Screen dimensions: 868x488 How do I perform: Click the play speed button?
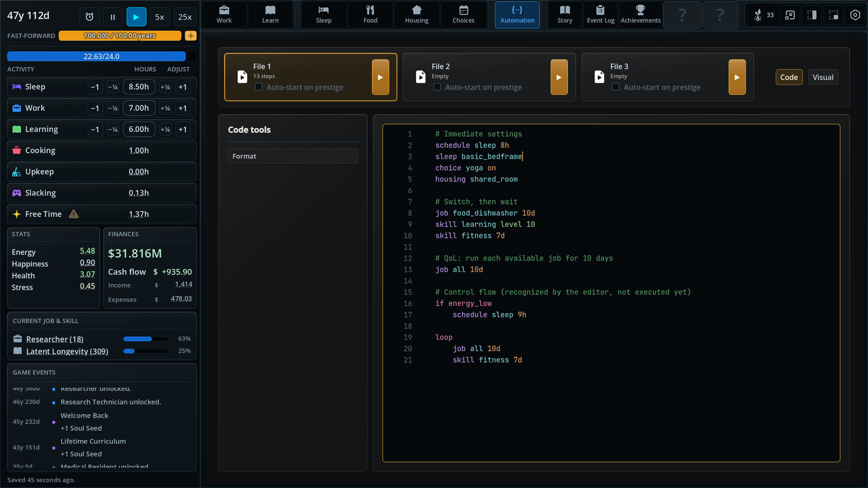point(136,17)
